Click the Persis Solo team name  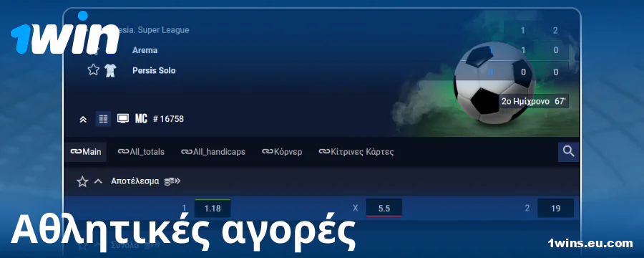point(154,70)
